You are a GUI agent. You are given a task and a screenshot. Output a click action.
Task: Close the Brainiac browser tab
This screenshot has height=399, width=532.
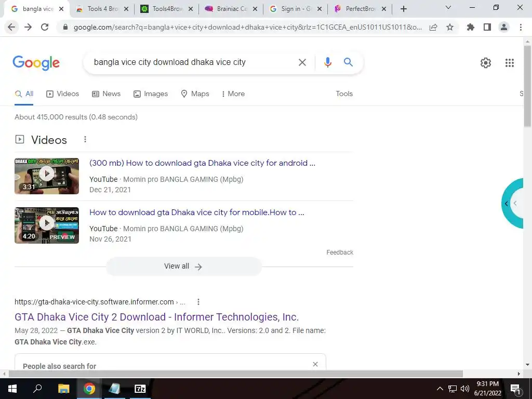(255, 9)
